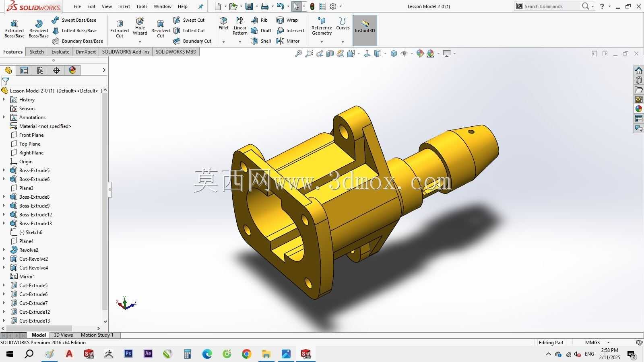Pin the SOLIDWORKS menu bar
Image resolution: width=644 pixels, height=362 pixels.
[201, 6]
